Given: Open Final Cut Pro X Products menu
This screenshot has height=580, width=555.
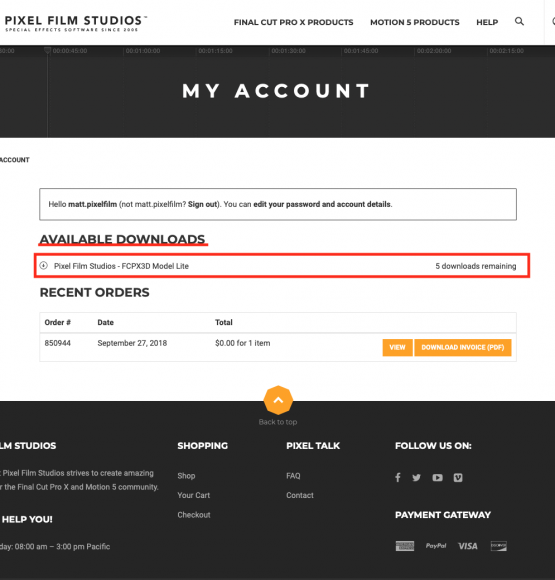Looking at the screenshot, I should [293, 22].
